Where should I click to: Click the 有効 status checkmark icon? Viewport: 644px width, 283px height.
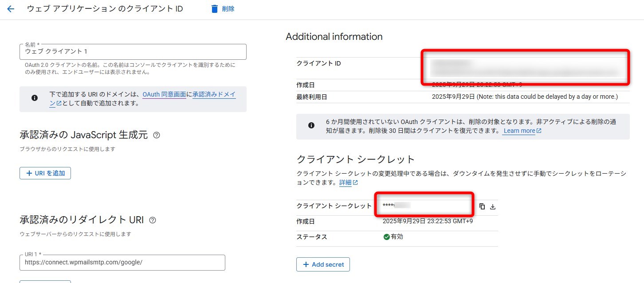pyautogui.click(x=386, y=237)
